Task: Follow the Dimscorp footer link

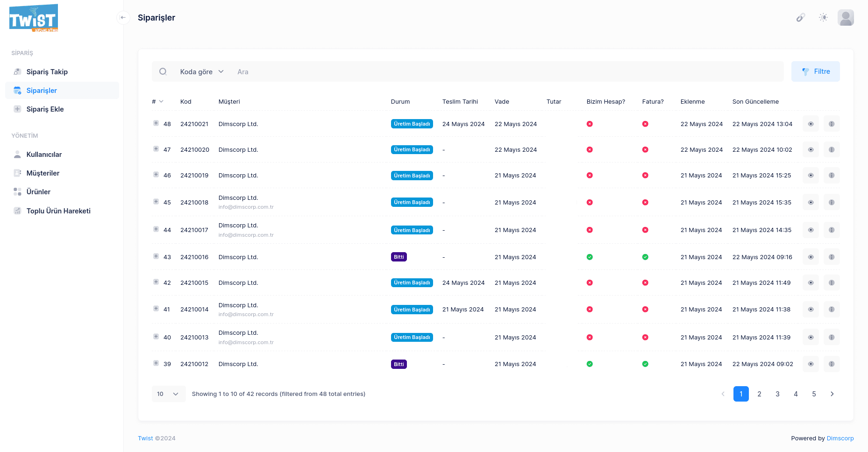Action: [840, 438]
